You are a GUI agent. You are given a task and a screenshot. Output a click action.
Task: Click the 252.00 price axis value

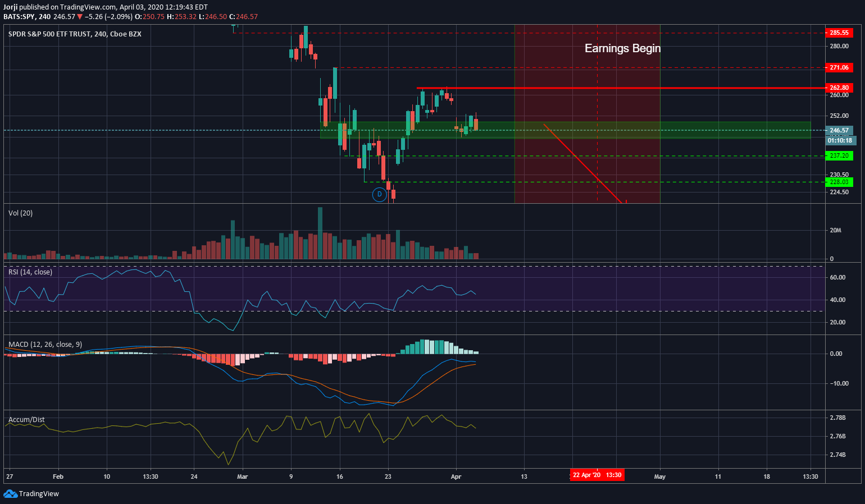[839, 116]
